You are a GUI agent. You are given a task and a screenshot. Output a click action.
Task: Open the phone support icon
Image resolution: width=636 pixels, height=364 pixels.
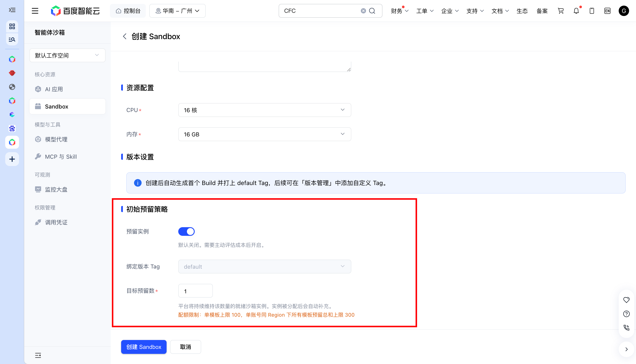tap(626, 327)
